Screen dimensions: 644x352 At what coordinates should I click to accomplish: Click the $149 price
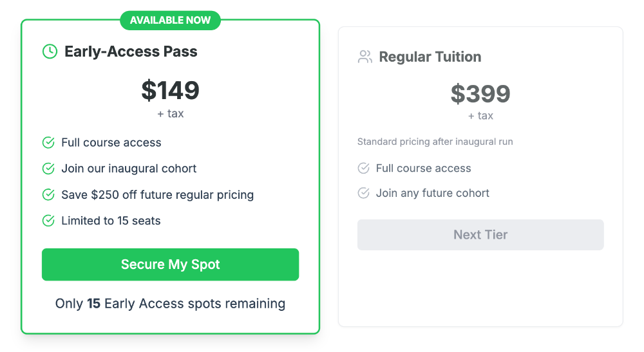coord(171,90)
